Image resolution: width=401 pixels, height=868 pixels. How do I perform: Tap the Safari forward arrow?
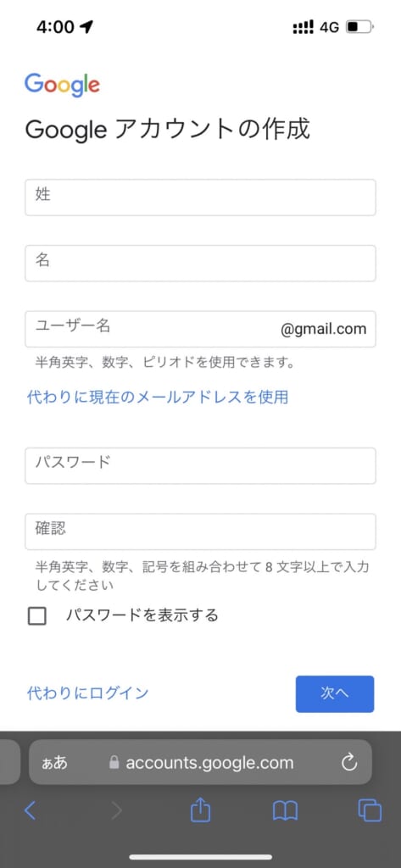[x=116, y=811]
